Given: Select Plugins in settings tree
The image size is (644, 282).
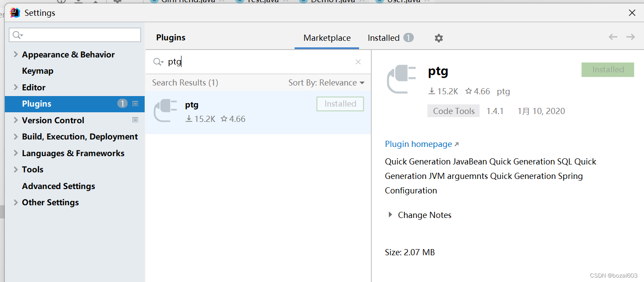Looking at the screenshot, I should pos(75,104).
